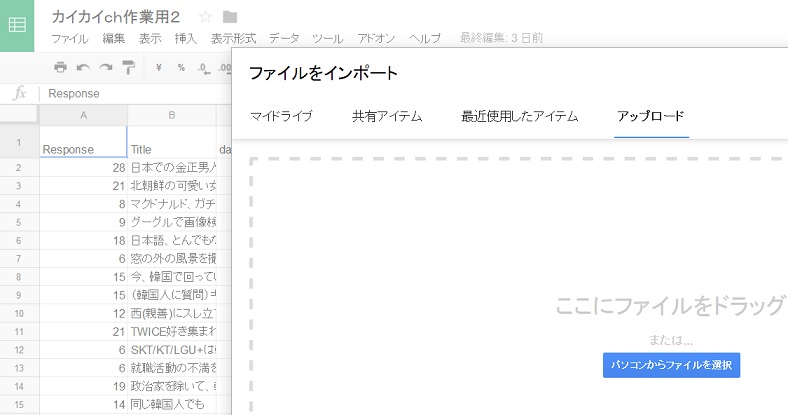Select the paint format tool
This screenshot has height=415, width=788.
tap(128, 67)
